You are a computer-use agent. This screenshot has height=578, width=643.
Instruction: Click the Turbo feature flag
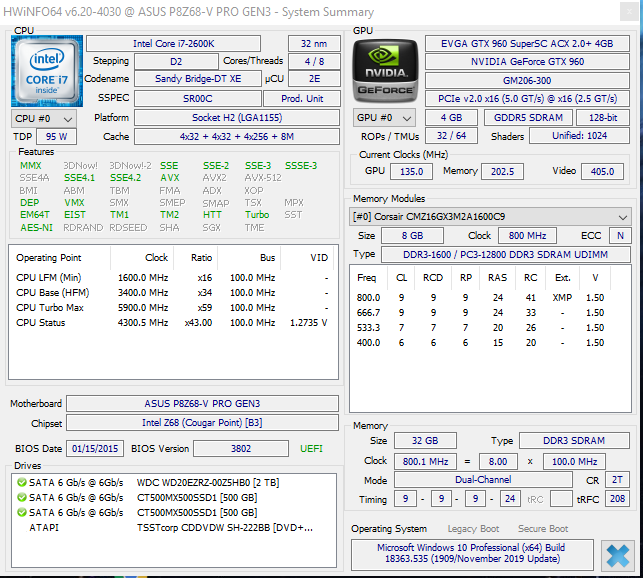pos(257,215)
